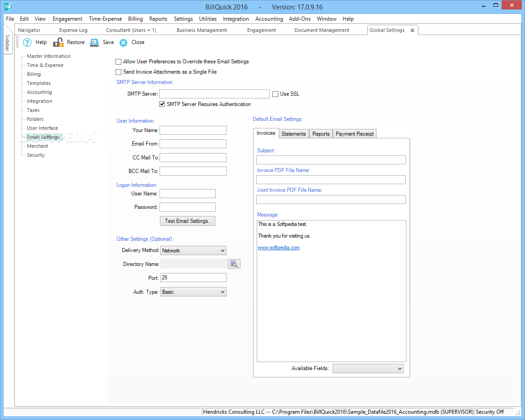Click the Password input field
The height and width of the screenshot is (420, 525).
[x=187, y=207]
